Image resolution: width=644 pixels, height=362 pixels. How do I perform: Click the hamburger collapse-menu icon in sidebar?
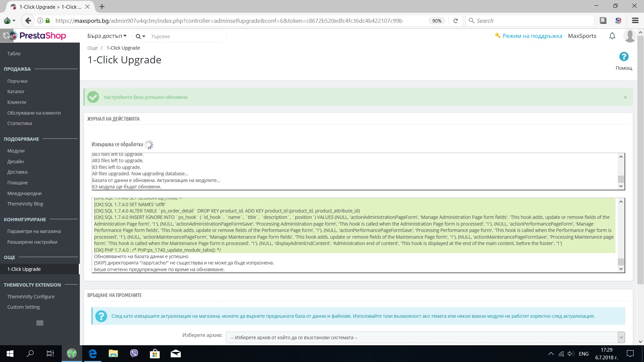[x=40, y=323]
